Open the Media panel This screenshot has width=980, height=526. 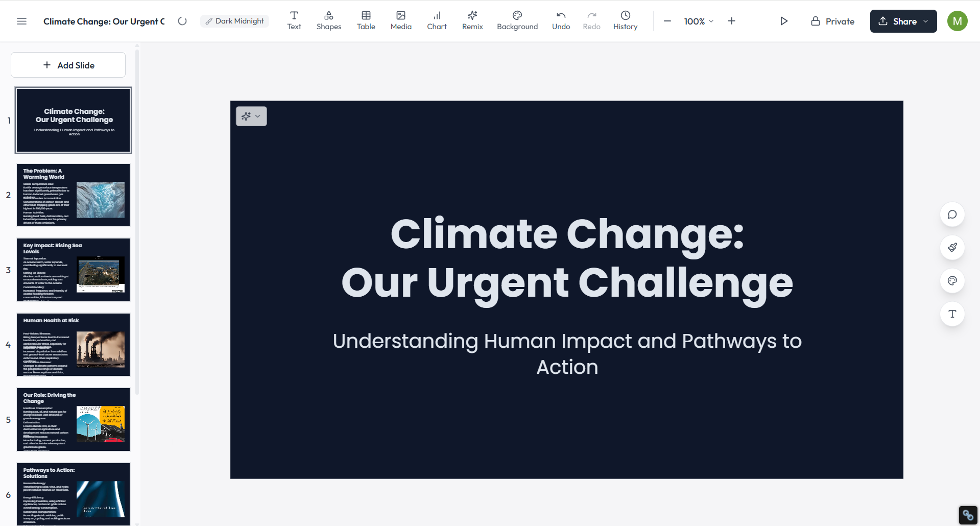(x=401, y=20)
